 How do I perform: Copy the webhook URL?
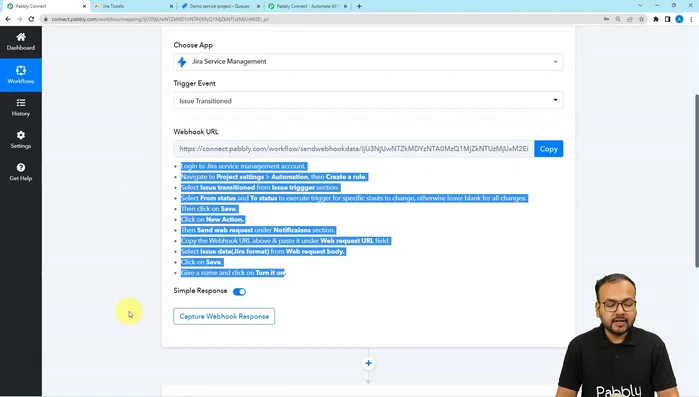[548, 149]
